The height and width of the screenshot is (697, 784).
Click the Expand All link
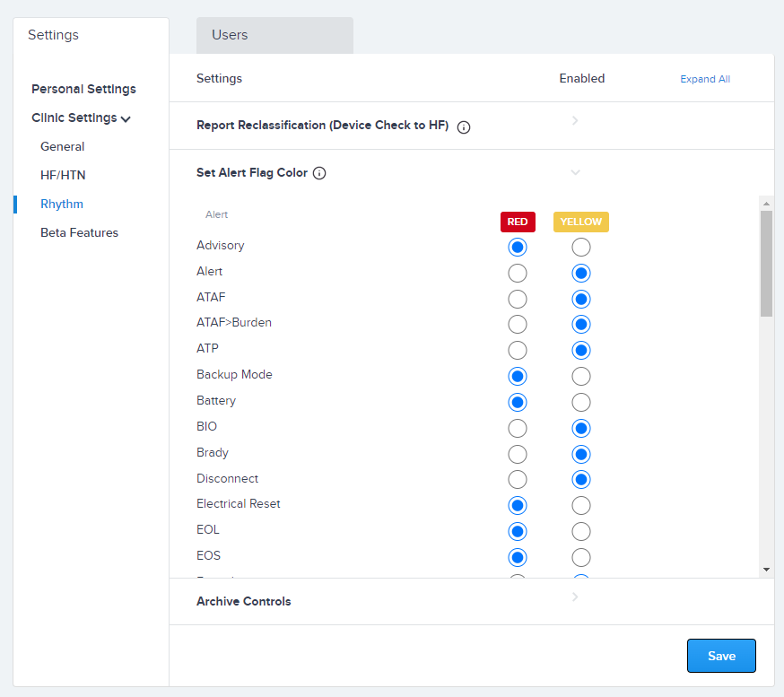[705, 79]
